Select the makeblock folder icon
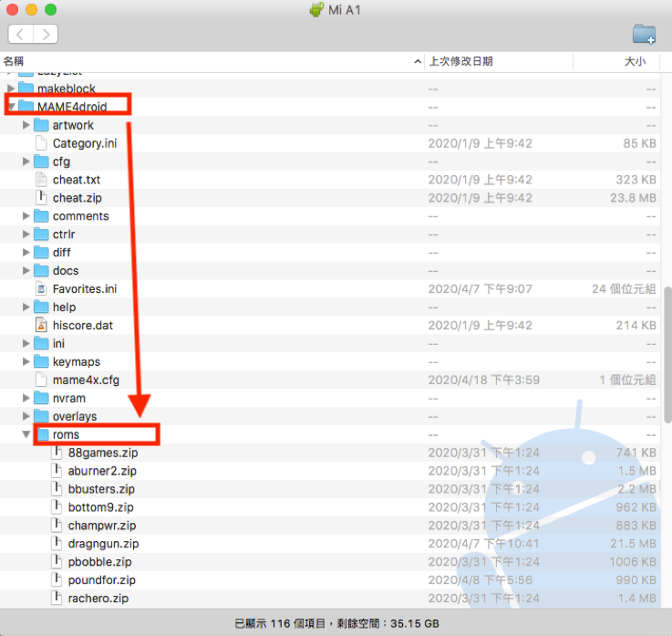 (26, 89)
